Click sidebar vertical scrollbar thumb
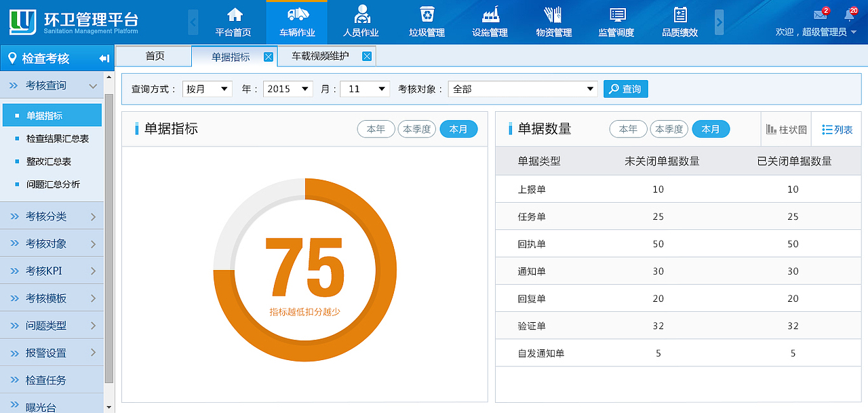Viewport: 868px width, 413px height. click(x=109, y=239)
